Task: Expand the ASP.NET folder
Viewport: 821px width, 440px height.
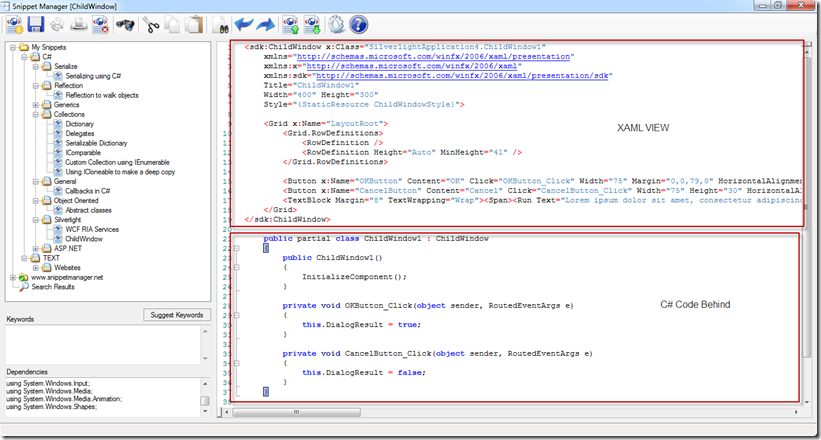Action: pyautogui.click(x=36, y=248)
